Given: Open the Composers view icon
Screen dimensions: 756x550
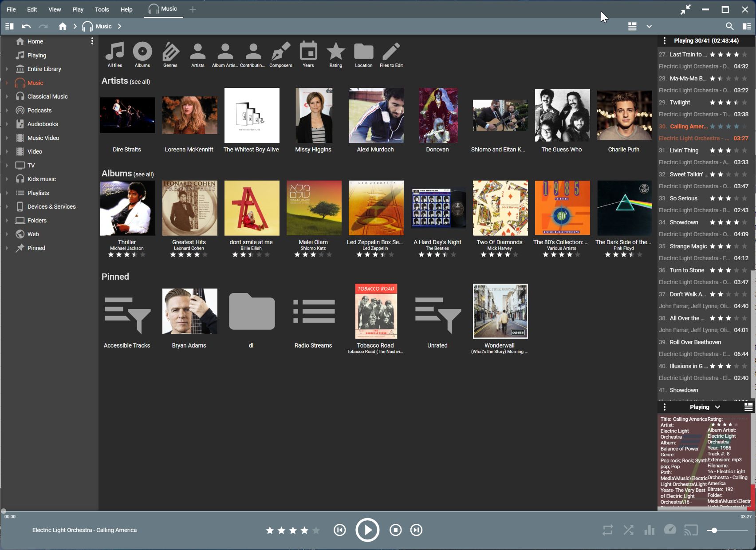Looking at the screenshot, I should coord(281,52).
